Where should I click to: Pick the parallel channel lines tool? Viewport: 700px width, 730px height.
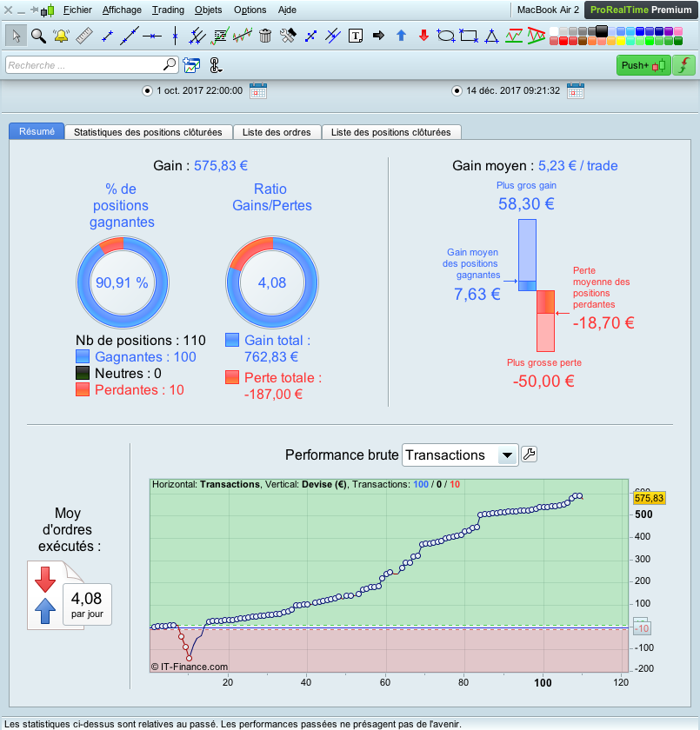[x=197, y=36]
